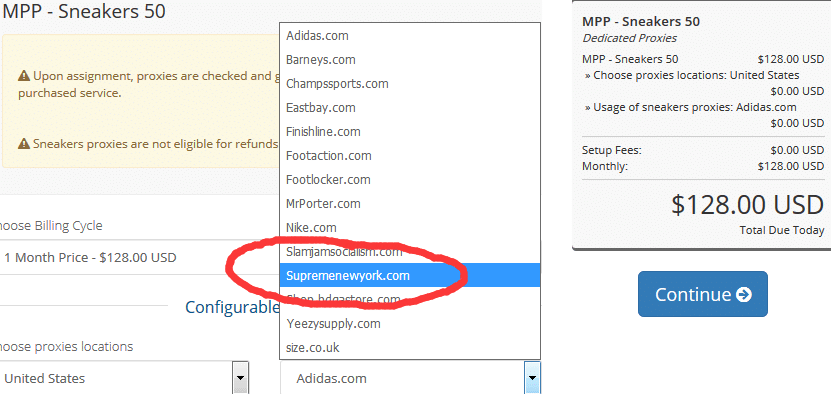Click warning icon beside 'Upon assignment' notice
Screen dimensions: 831x394
coord(24,76)
